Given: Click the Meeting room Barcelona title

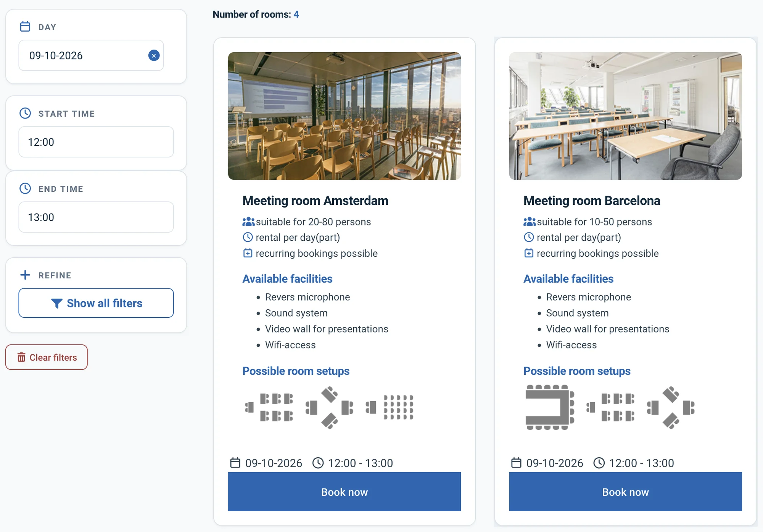Looking at the screenshot, I should 592,201.
